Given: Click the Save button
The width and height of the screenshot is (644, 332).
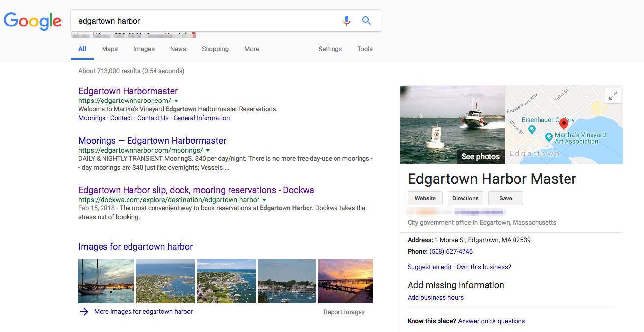Looking at the screenshot, I should tap(506, 198).
